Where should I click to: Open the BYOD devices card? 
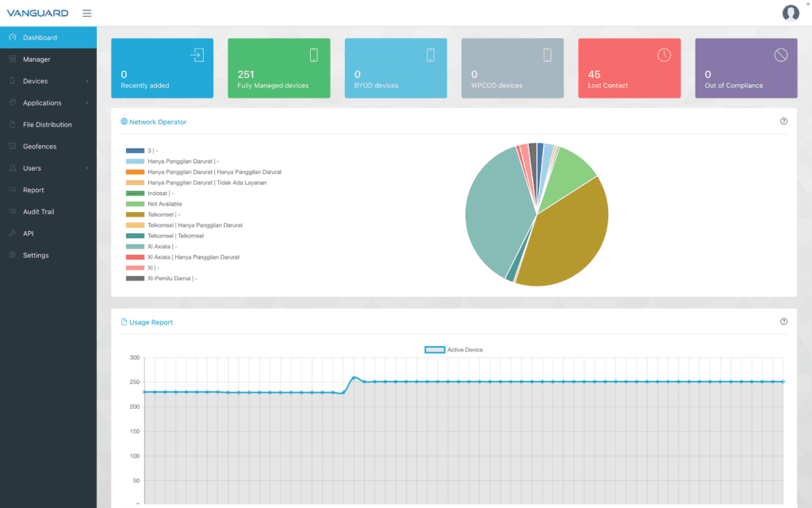coord(396,68)
